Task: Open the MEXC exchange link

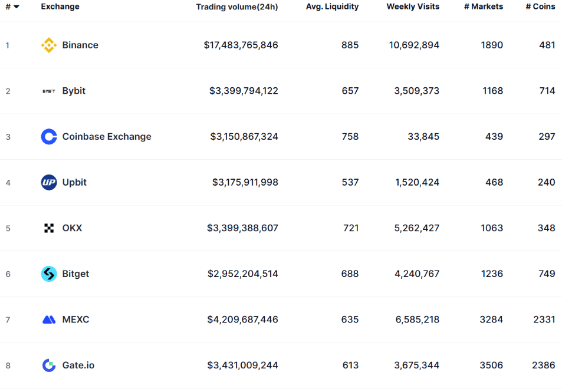Action: (x=75, y=319)
